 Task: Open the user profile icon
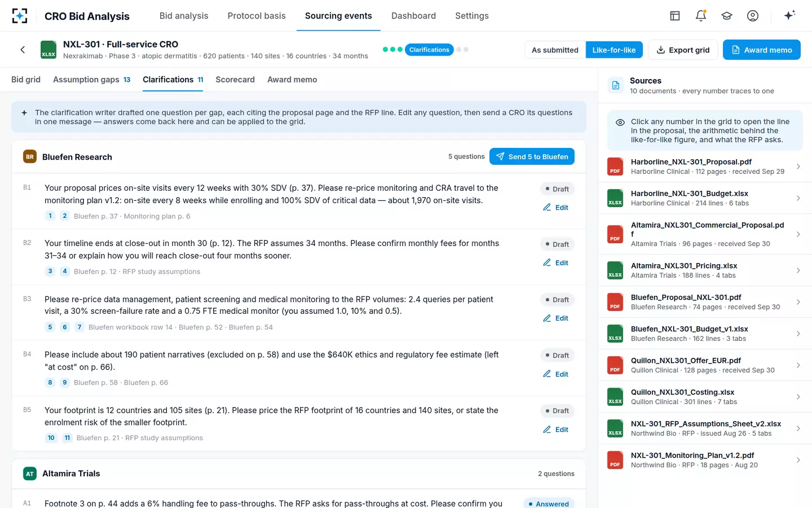point(753,16)
